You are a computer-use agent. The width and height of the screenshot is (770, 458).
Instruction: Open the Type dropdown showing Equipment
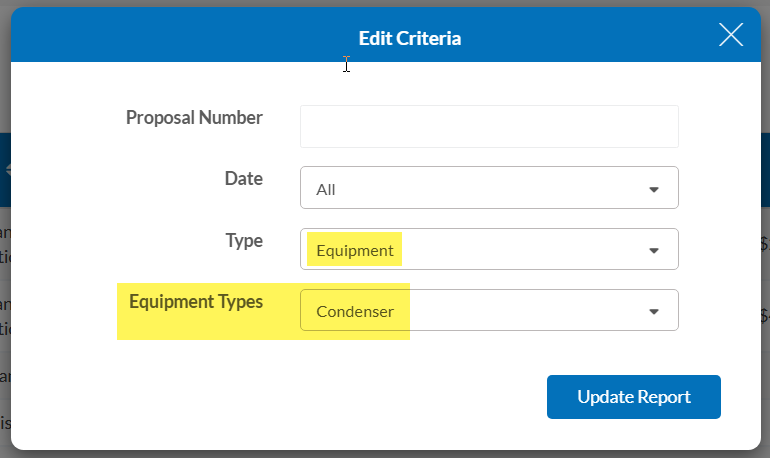click(x=489, y=249)
